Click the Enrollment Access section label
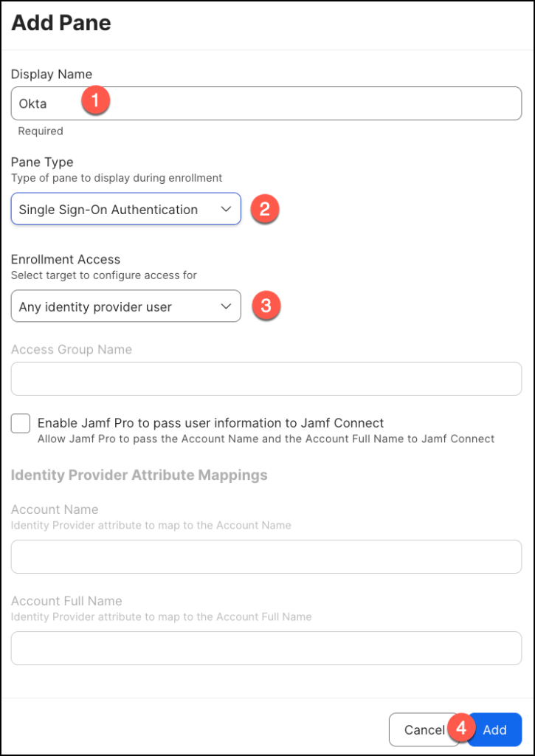This screenshot has width=535, height=756. pos(66,259)
